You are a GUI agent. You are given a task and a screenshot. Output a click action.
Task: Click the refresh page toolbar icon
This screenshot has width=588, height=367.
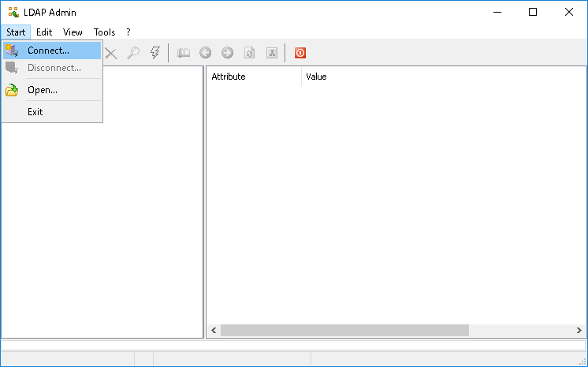(x=249, y=53)
